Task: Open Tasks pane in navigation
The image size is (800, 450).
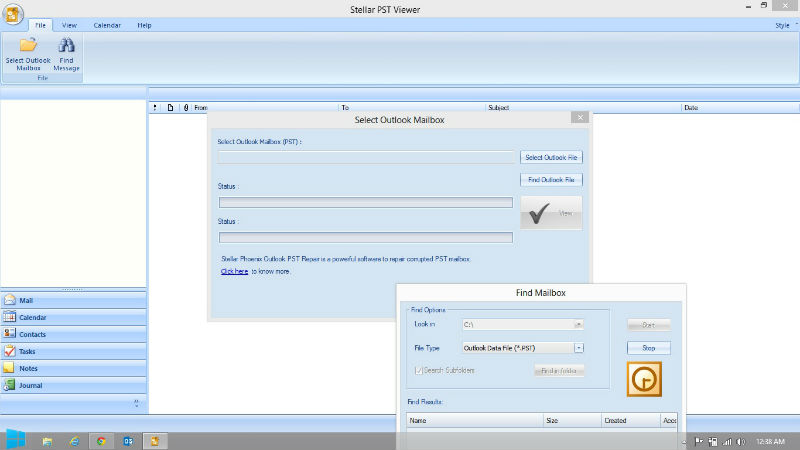Action: point(73,351)
